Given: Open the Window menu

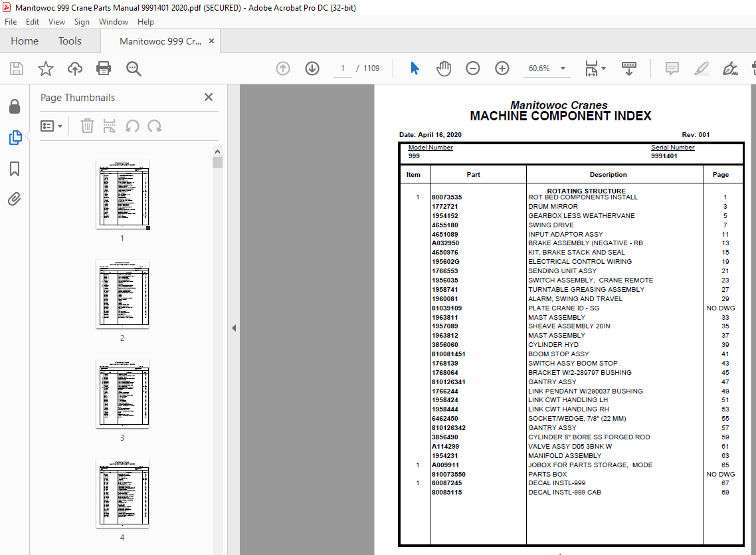Looking at the screenshot, I should [114, 22].
